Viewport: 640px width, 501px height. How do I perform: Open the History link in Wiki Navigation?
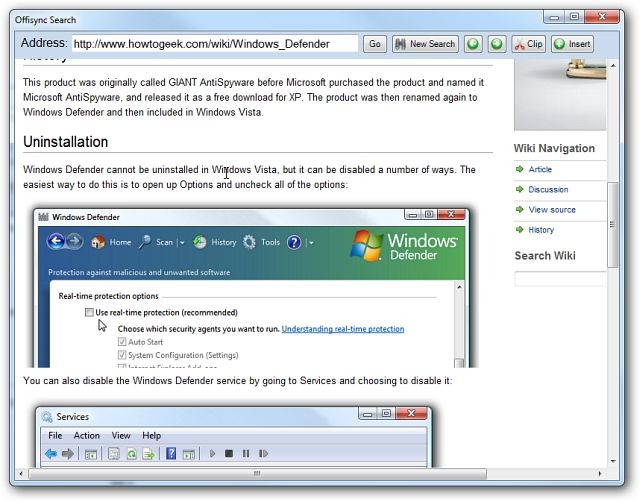541,230
